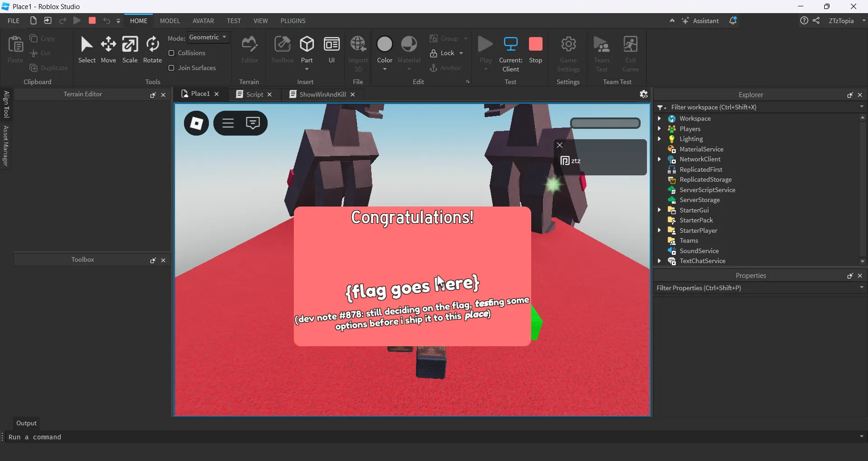Click the share icon near username
Viewport: 868px width, 461px height.
click(x=816, y=21)
